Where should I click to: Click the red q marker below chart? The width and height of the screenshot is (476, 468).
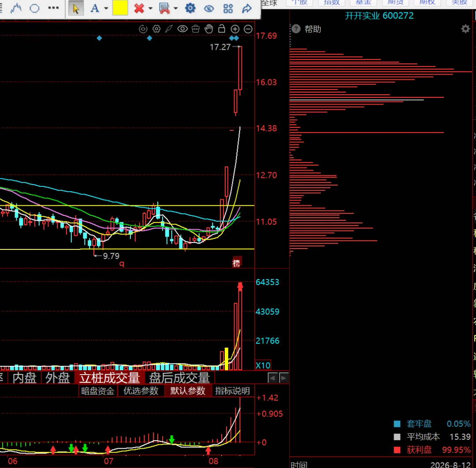point(122,264)
